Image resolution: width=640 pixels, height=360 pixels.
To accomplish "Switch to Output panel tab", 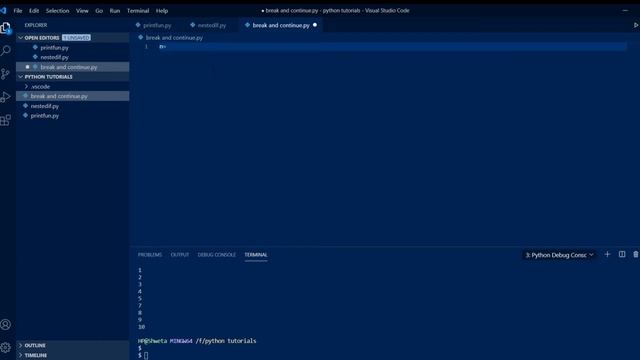I will (180, 255).
